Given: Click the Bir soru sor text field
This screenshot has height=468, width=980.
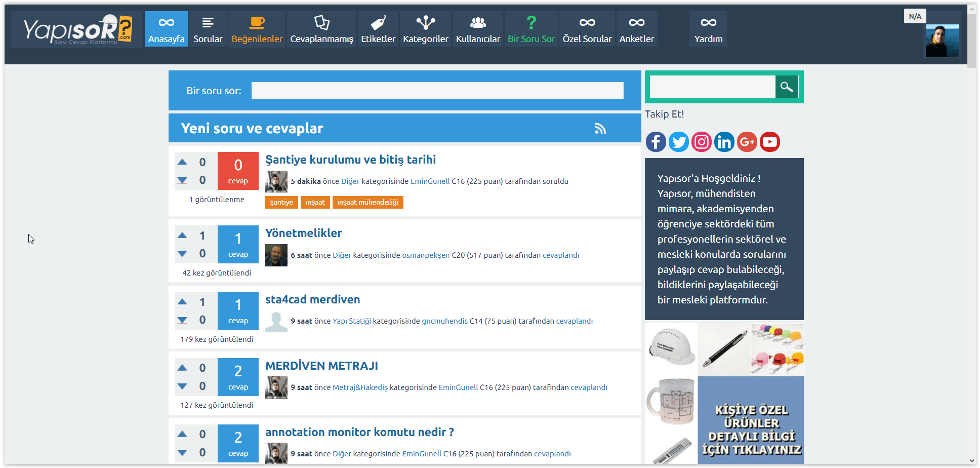Looking at the screenshot, I should click(x=437, y=91).
